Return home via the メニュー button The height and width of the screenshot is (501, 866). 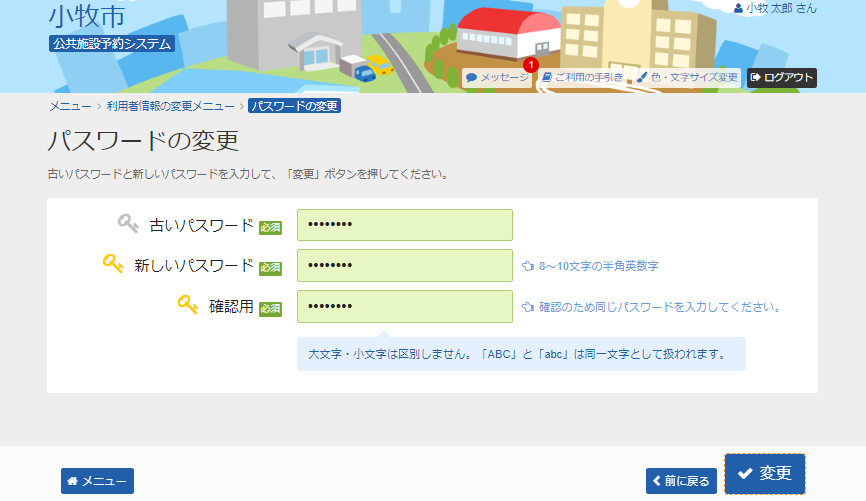click(x=97, y=481)
